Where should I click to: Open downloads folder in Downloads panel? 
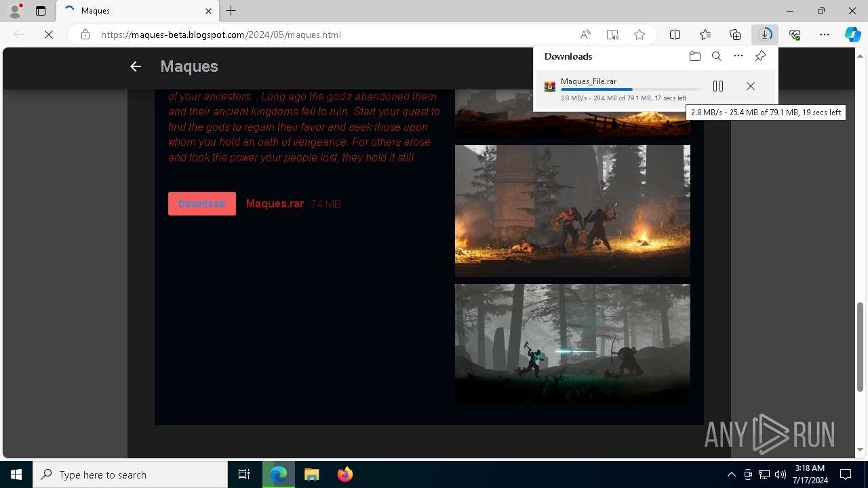695,56
